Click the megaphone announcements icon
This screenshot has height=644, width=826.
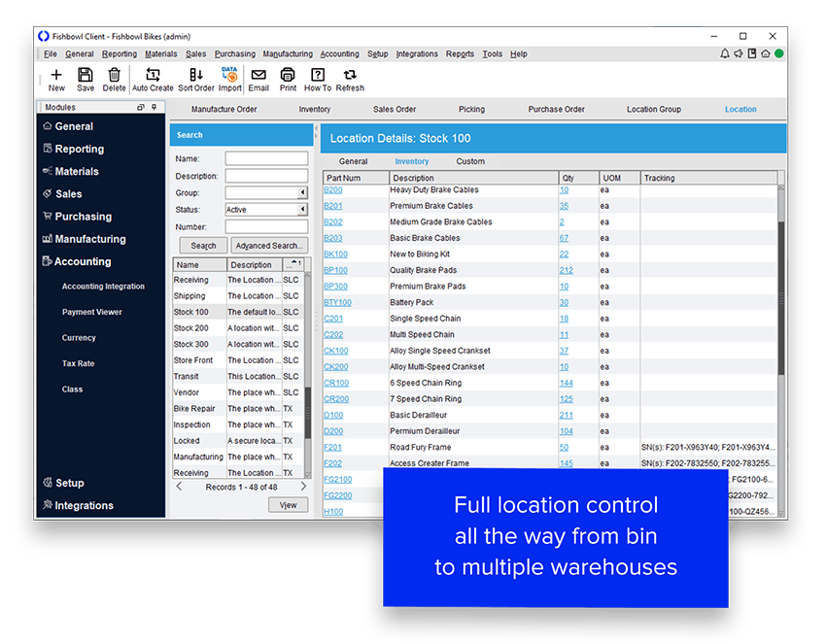click(739, 53)
